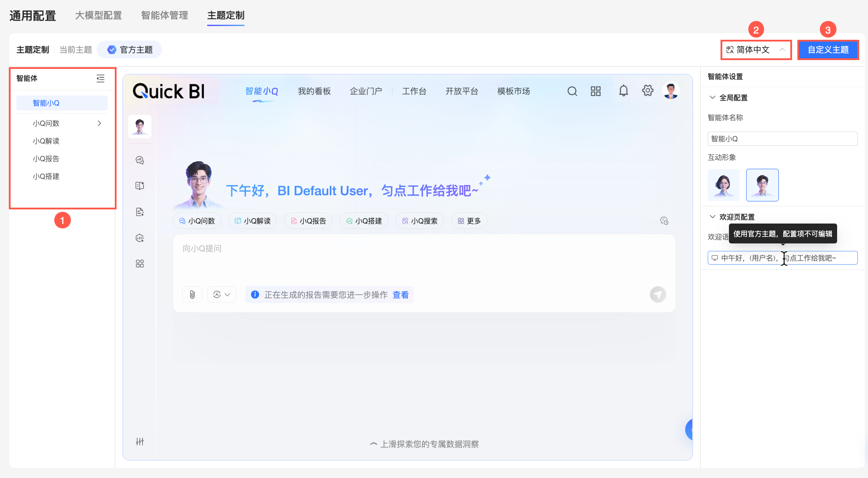Open 工作台 in Quick BI nav
Screen dimensions: 868x478
point(414,91)
